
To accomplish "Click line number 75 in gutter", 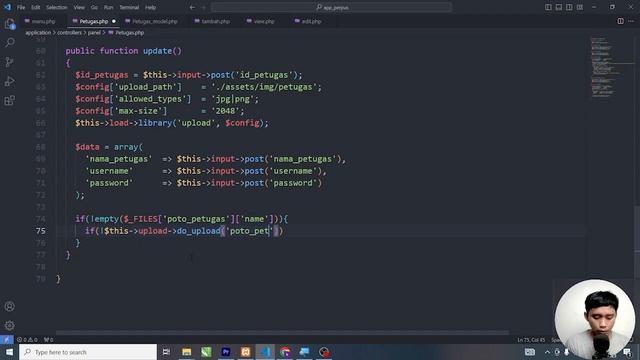I will 40,231.
